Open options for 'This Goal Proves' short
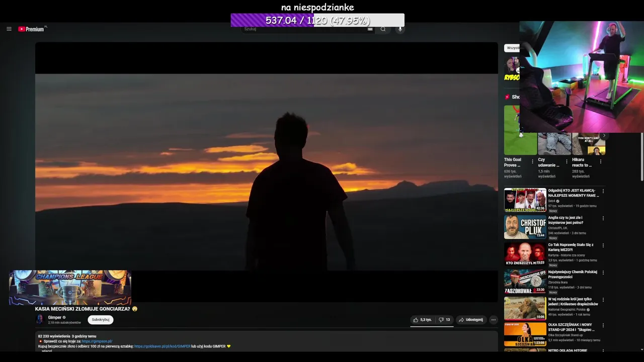 pos(533,162)
